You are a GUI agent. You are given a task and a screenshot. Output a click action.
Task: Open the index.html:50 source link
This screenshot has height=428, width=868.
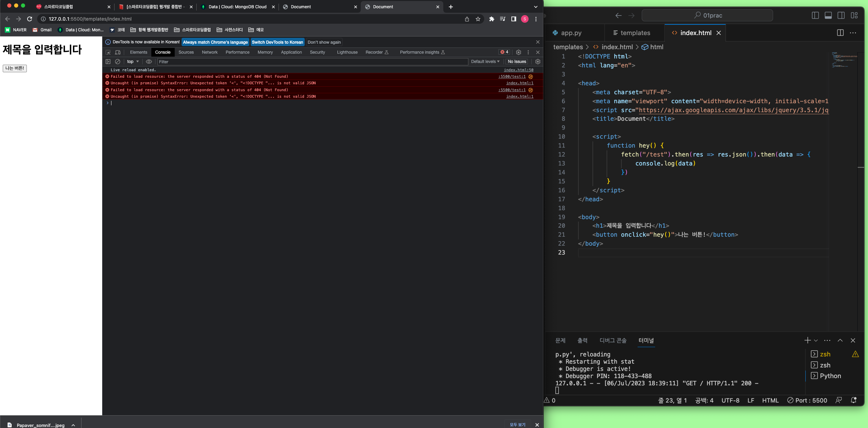point(519,70)
